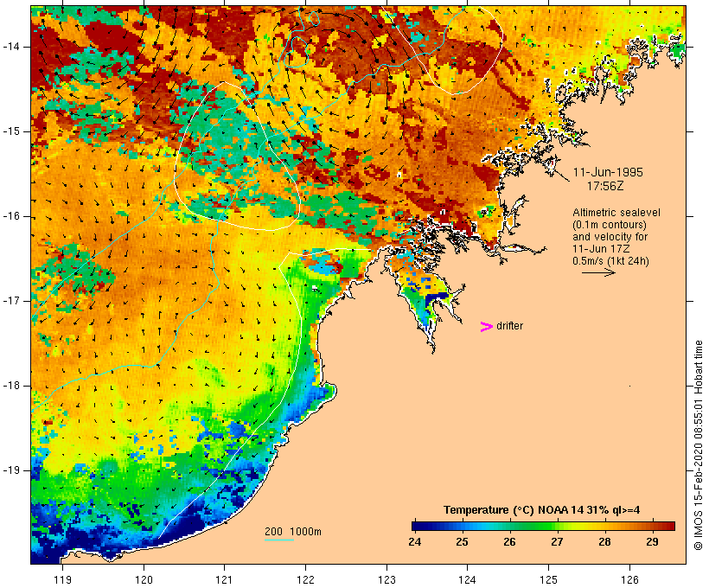Click the 0.5m/s velocity scale arrow
The image size is (709, 588).
click(x=598, y=272)
